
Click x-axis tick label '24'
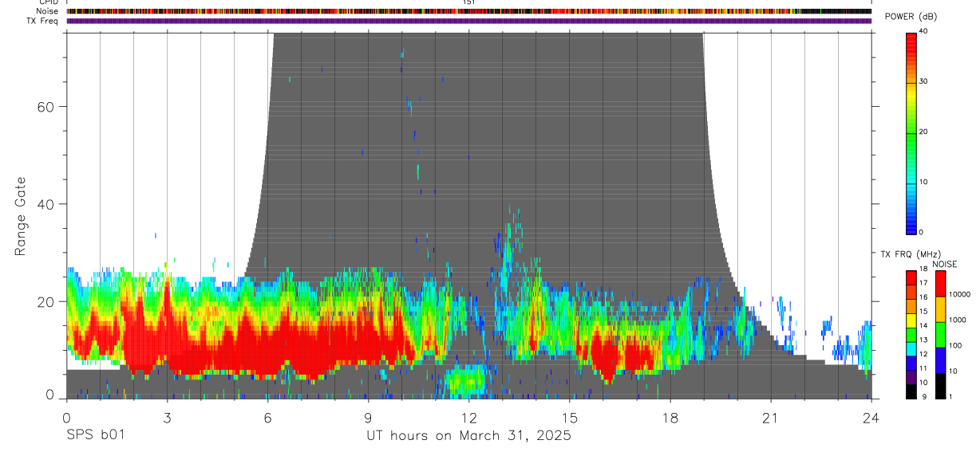[x=871, y=418]
